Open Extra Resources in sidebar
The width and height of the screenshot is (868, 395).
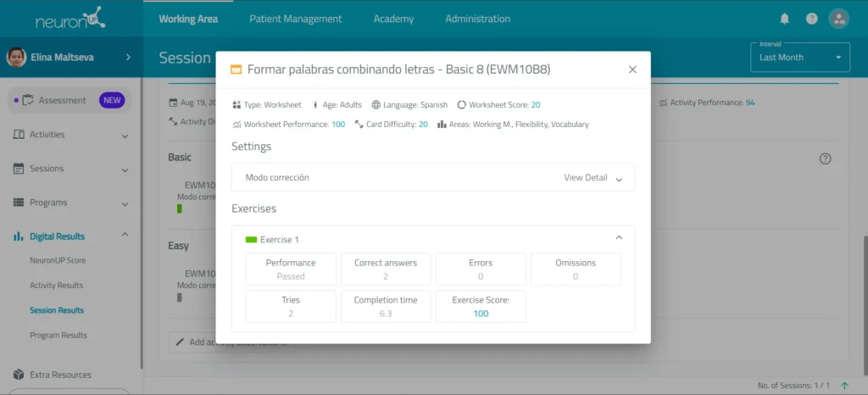(x=60, y=375)
